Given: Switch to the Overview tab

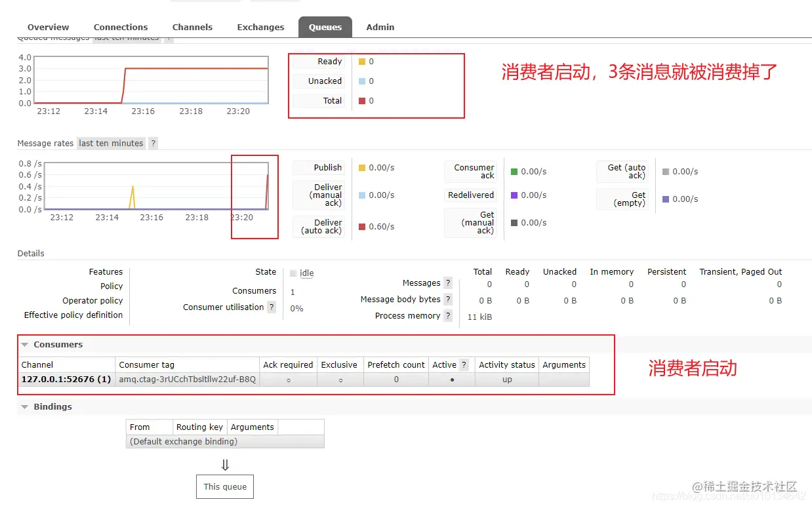Looking at the screenshot, I should click(48, 27).
